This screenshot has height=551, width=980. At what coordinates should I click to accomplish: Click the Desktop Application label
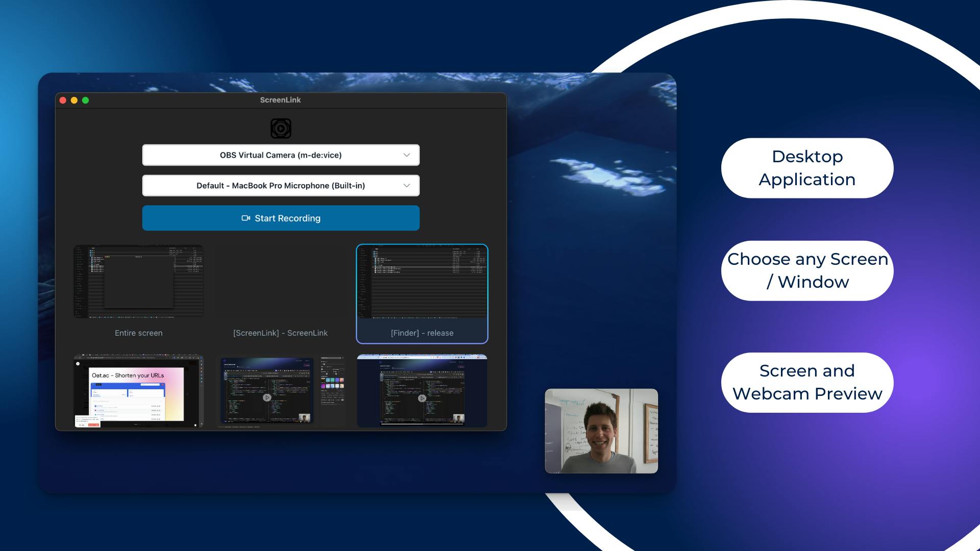[x=807, y=168]
